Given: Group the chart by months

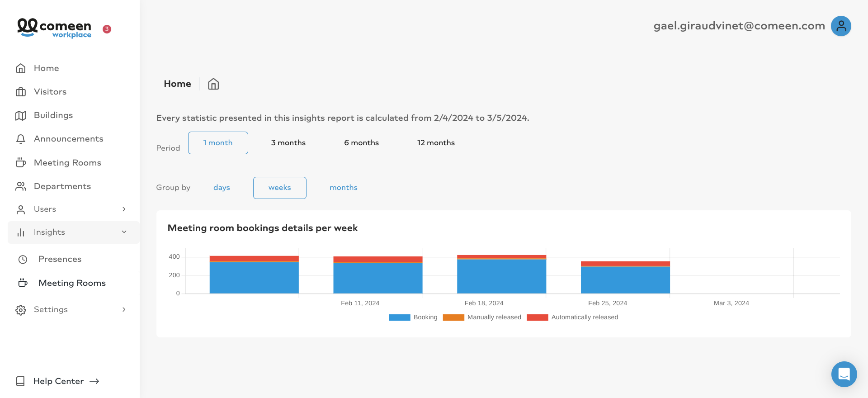Looking at the screenshot, I should [x=344, y=188].
